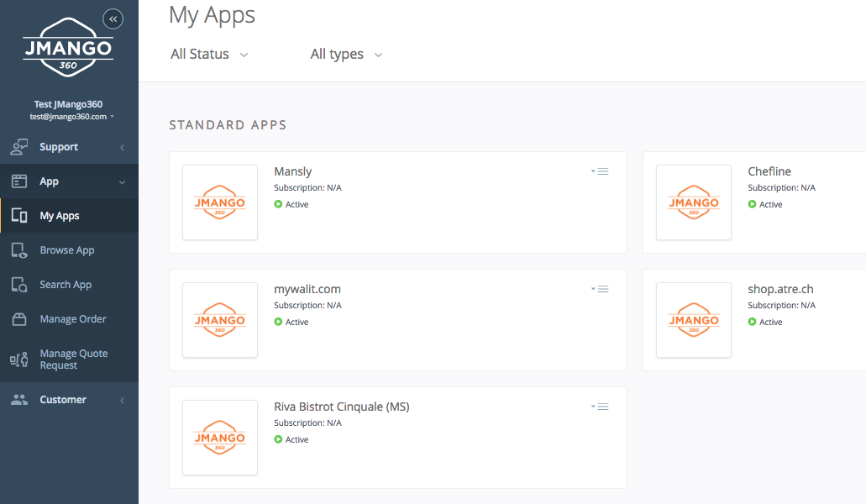
Task: Collapse sidebar with double-chevron button
Action: [113, 18]
